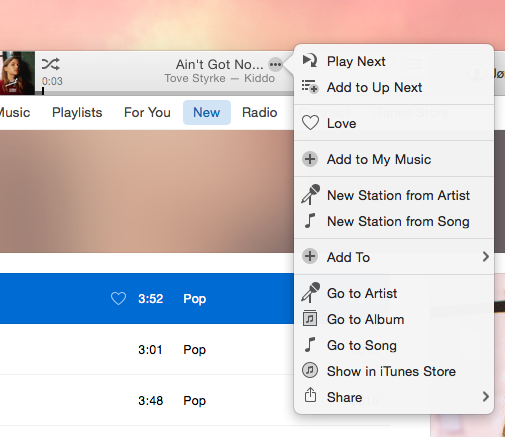The width and height of the screenshot is (505, 437).
Task: Click the large blurred album banner
Action: pos(147,191)
